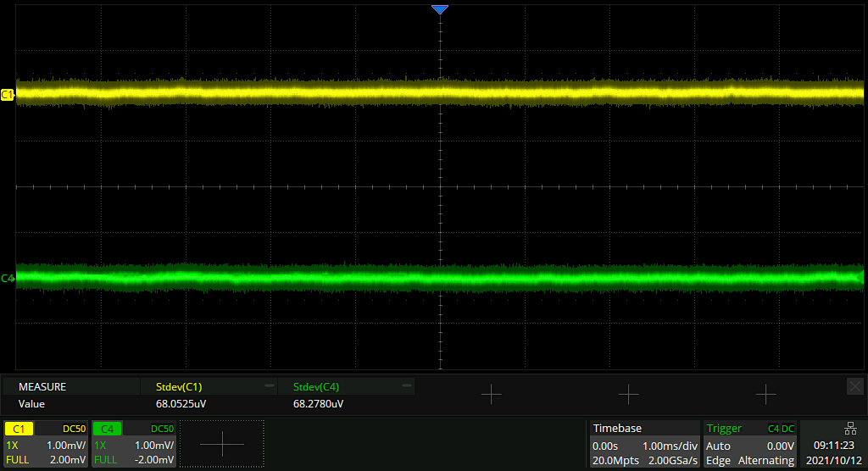Click the MEASURE label
The width and height of the screenshot is (868, 471).
click(x=42, y=387)
